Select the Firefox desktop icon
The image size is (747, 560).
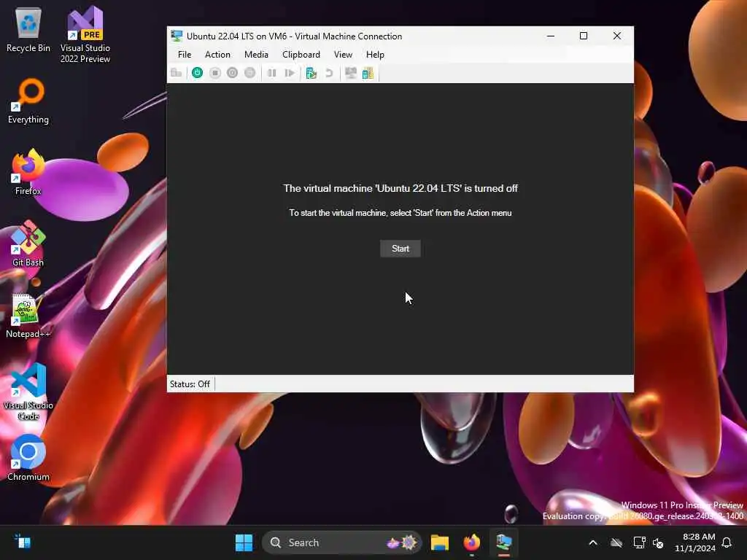[28, 172]
